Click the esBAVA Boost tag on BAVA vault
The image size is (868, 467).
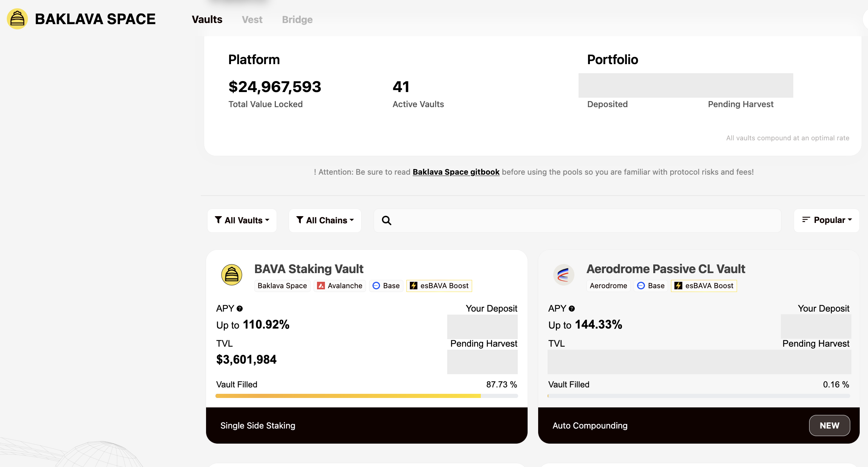[439, 286]
